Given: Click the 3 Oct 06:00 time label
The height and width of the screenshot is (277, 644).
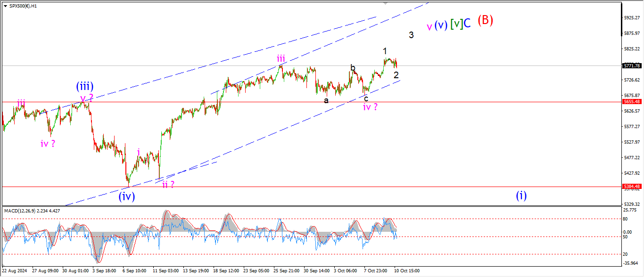Looking at the screenshot, I should (x=346, y=271).
